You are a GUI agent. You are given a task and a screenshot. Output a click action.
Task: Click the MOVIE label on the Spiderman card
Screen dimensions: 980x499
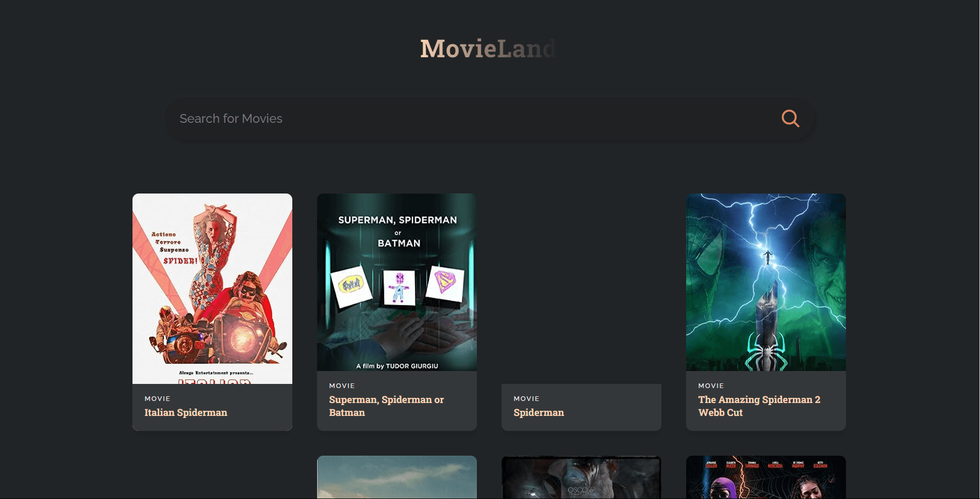[526, 398]
